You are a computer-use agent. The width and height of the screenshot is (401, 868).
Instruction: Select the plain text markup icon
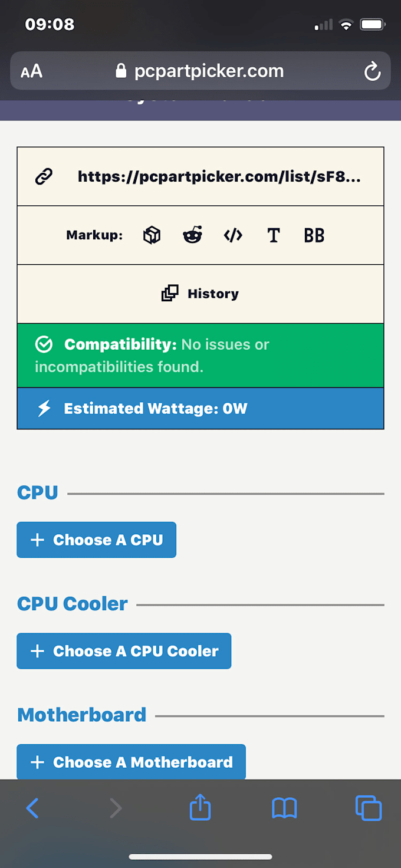pos(273,235)
